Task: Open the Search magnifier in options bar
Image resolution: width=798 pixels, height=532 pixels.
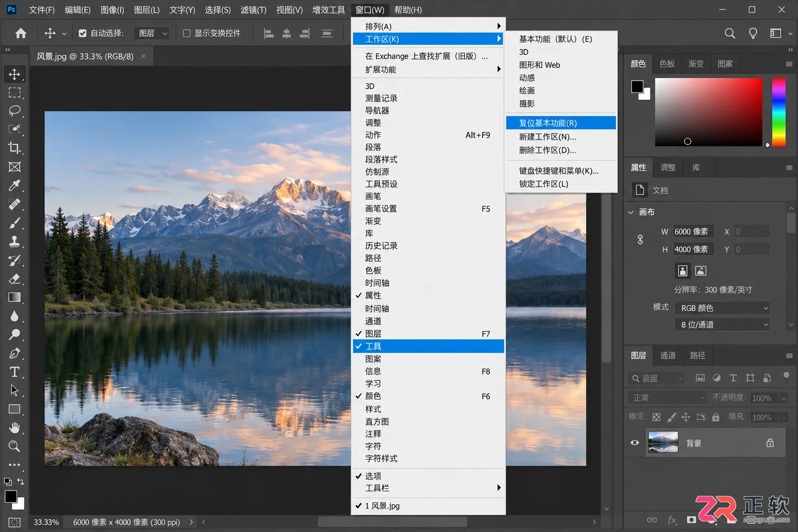Action: click(x=730, y=33)
